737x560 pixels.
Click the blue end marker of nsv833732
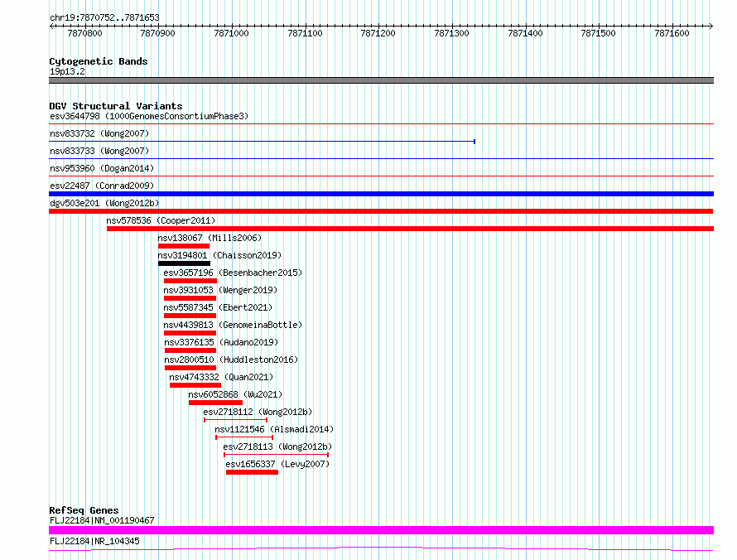point(474,142)
